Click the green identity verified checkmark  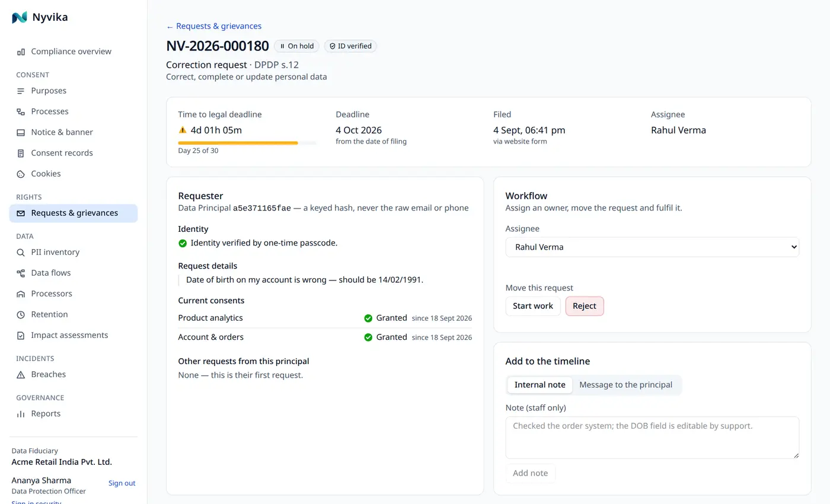click(x=183, y=243)
